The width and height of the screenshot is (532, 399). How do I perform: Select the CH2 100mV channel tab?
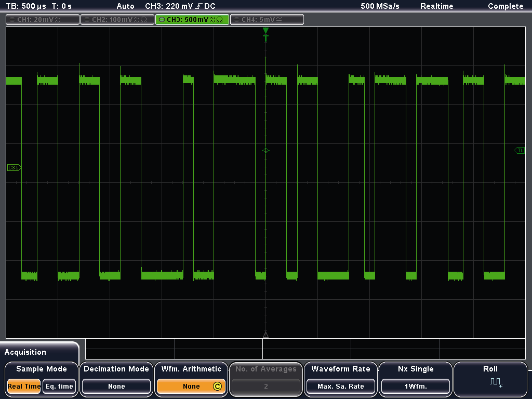[x=117, y=19]
